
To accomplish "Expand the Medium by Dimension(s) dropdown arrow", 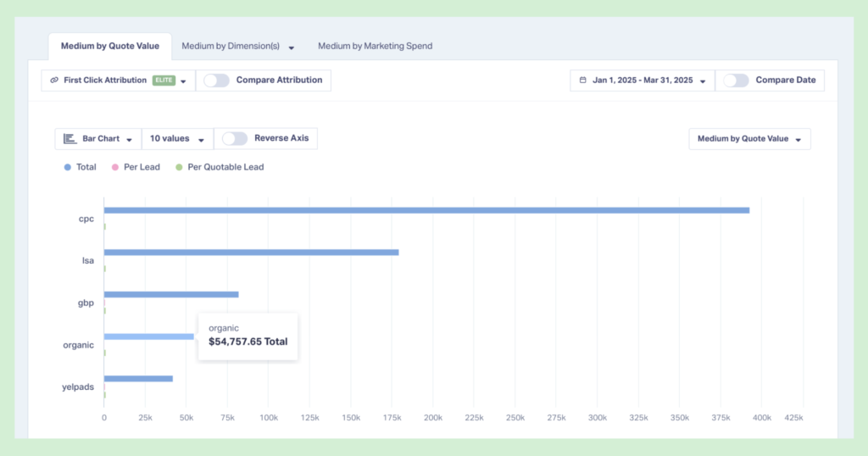I will pyautogui.click(x=292, y=47).
